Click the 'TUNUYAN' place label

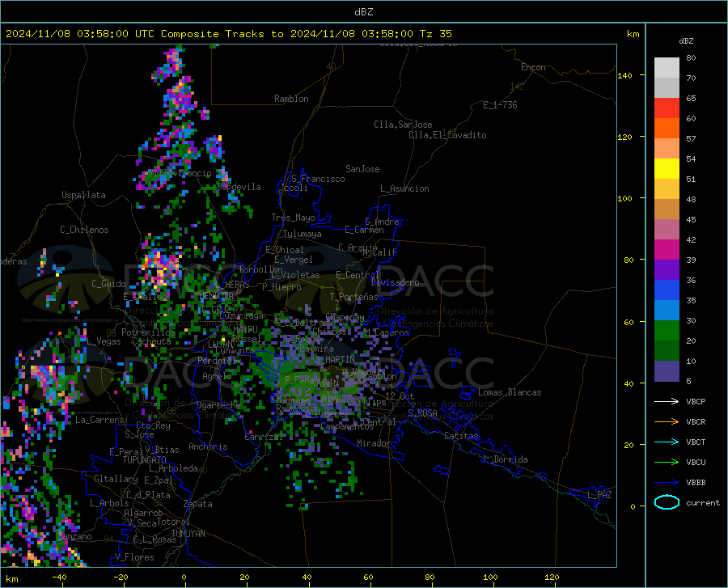(x=188, y=534)
